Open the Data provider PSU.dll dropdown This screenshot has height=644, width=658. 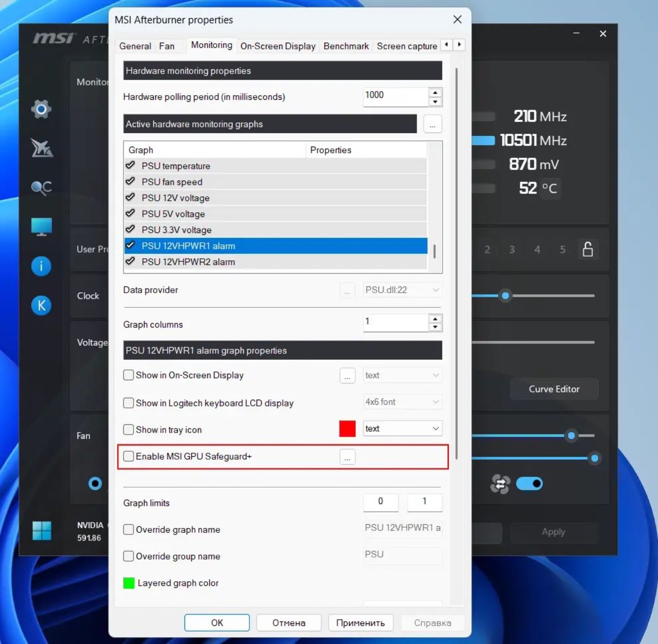(x=403, y=290)
